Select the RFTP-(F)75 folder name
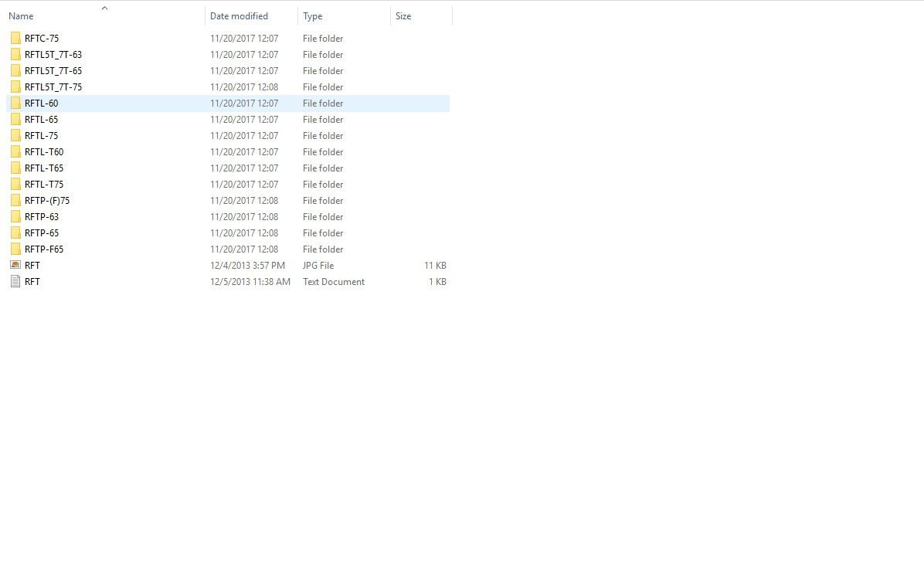The width and height of the screenshot is (924, 570). point(47,201)
